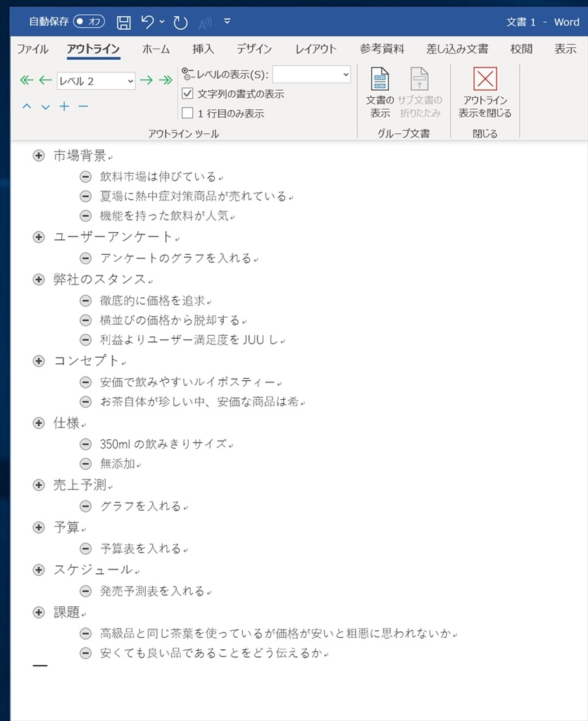Open the 差し込み文書 tab
Viewport: 588px width, 721px height.
coord(458,49)
